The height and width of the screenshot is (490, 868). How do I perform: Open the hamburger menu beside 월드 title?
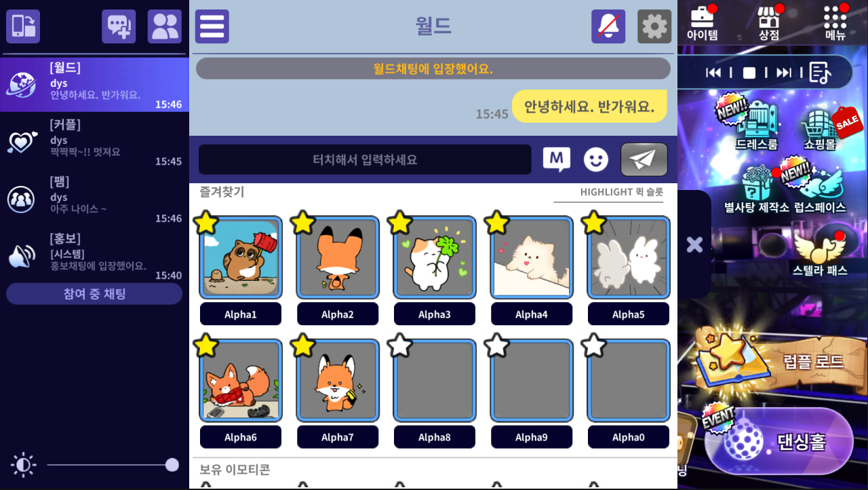(212, 26)
